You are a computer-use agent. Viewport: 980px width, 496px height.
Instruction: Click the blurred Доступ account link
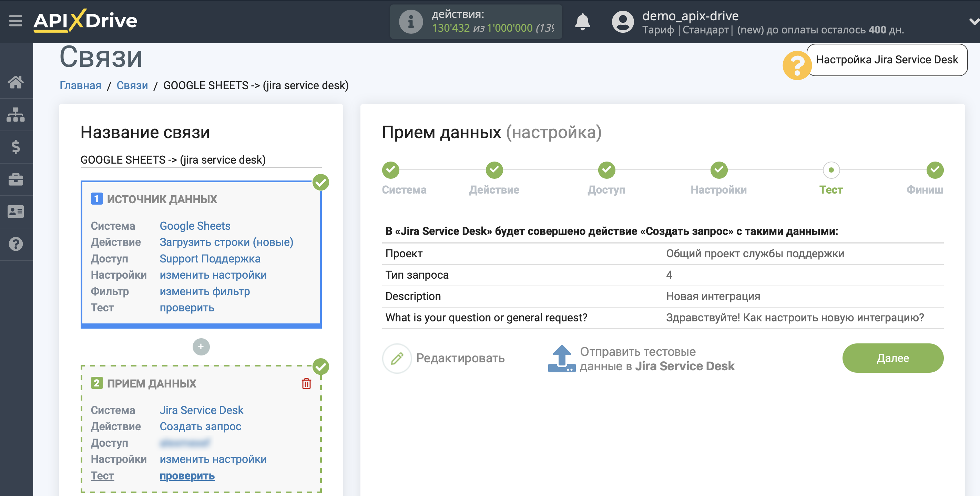click(x=185, y=443)
